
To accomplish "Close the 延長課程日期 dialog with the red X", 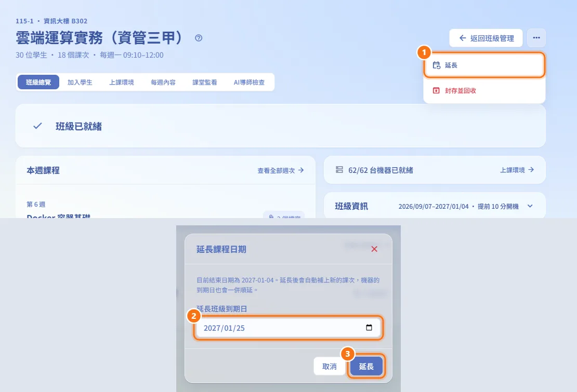I will (374, 249).
